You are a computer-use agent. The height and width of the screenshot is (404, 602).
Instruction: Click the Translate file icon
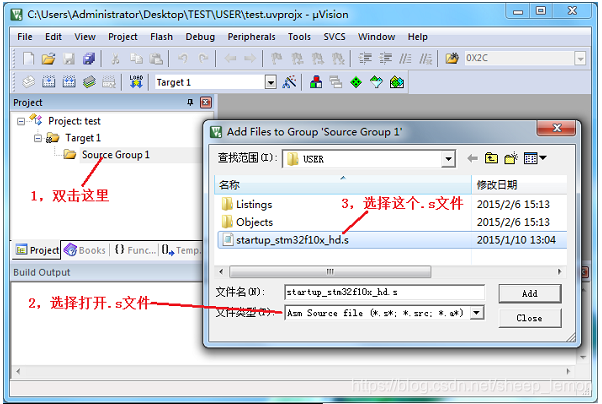[x=28, y=82]
